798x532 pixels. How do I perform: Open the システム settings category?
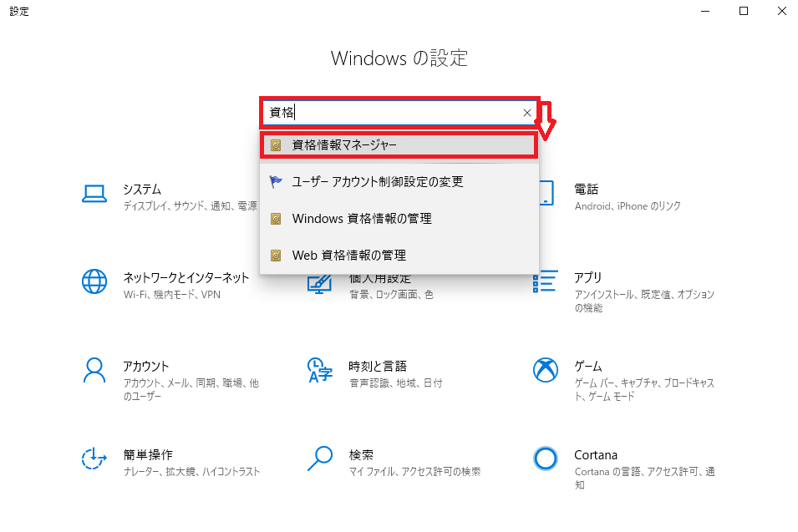click(x=170, y=197)
